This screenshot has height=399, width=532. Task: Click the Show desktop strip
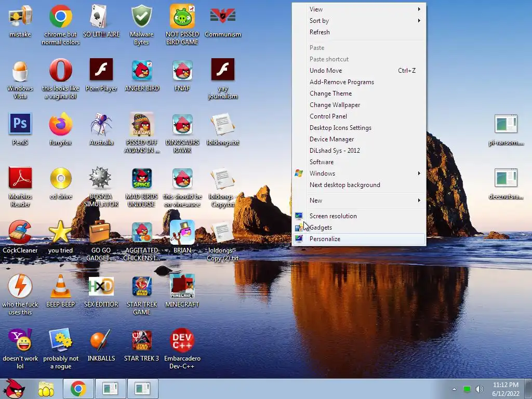[528, 389]
